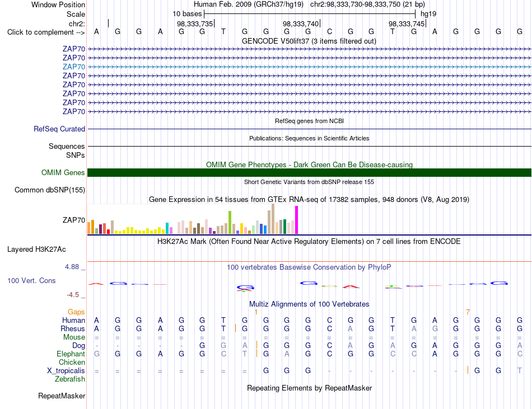
Task: Click the Rhesus species label
Action: click(73, 328)
